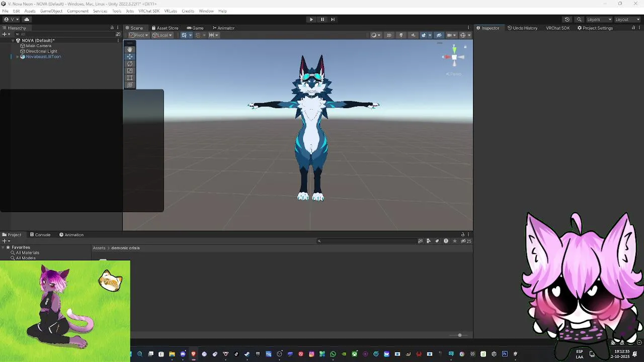Open the scene effects dropdown arrow
Screen dimensions: 644x362
(430, 35)
